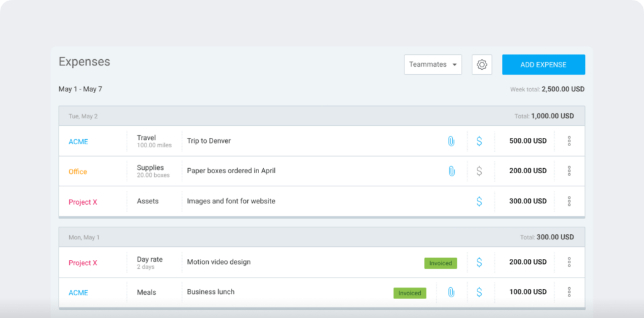Open Project X on Images and font row
Image resolution: width=644 pixels, height=318 pixels.
[83, 202]
